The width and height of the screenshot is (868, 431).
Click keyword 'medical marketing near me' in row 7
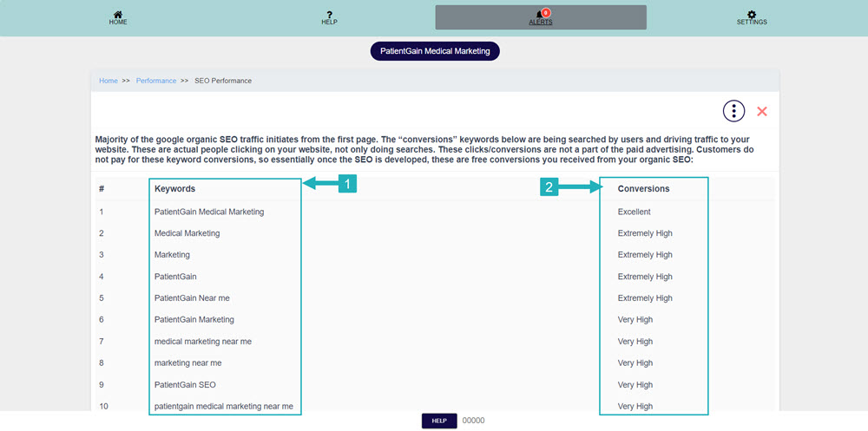click(203, 342)
